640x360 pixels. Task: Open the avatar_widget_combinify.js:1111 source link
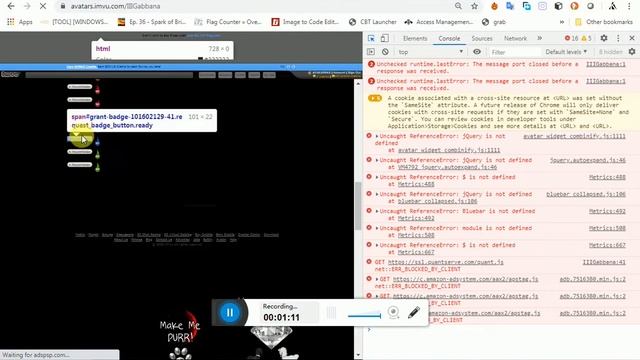click(574, 136)
